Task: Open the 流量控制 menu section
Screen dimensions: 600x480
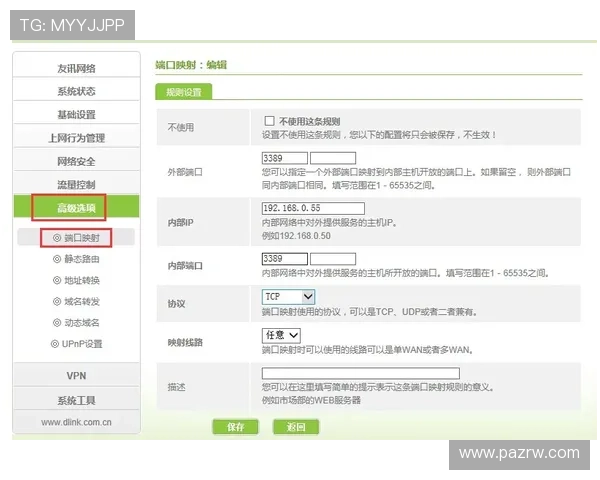Action: click(77, 184)
